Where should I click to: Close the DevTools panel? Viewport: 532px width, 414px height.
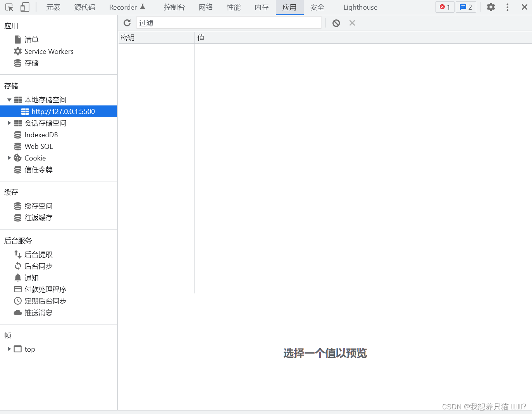525,7
